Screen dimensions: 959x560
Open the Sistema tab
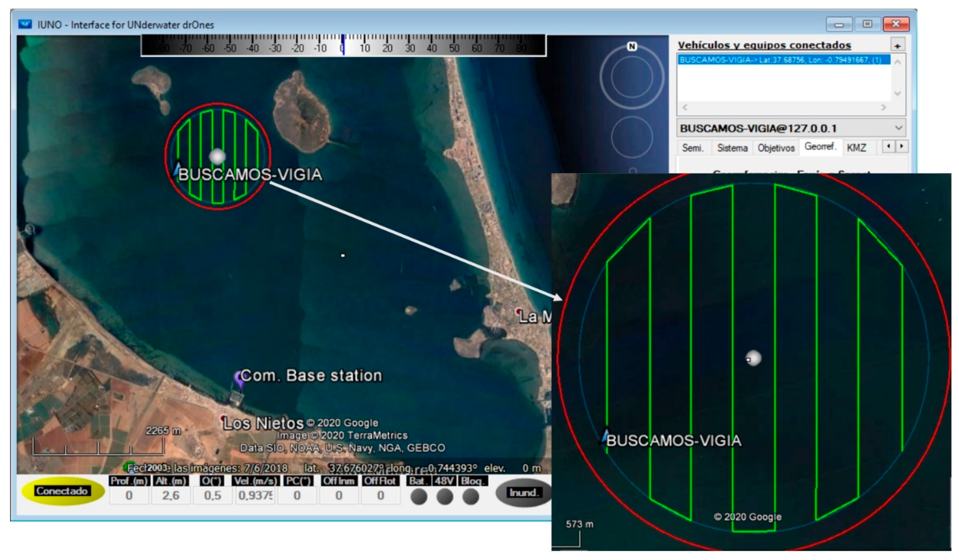[x=732, y=147]
